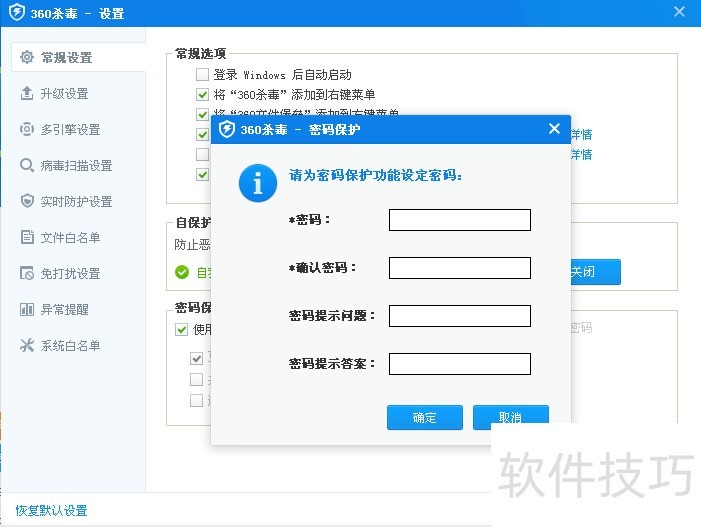The image size is (701, 527).
Task: Open the lower 详情 link
Action: (581, 154)
